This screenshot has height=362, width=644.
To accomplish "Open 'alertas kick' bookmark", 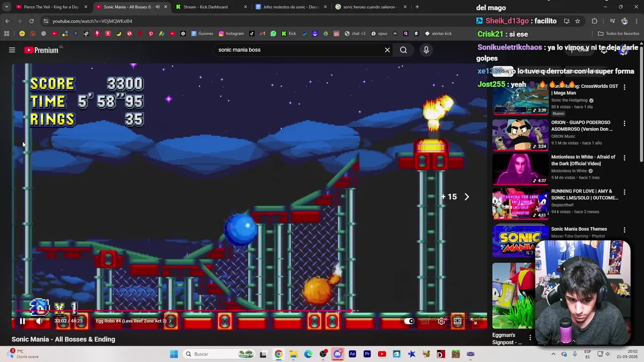I will point(438,34).
